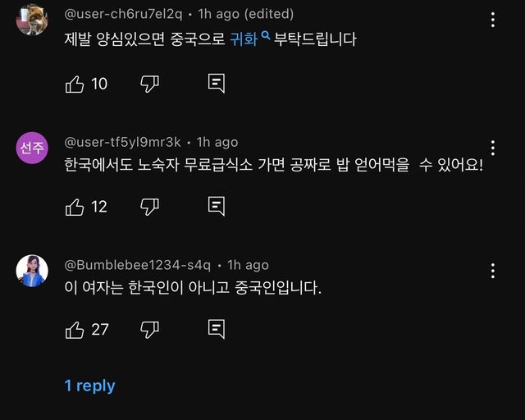
Task: Like the comment by user-ch6ru7el2q
Action: pyautogui.click(x=75, y=83)
